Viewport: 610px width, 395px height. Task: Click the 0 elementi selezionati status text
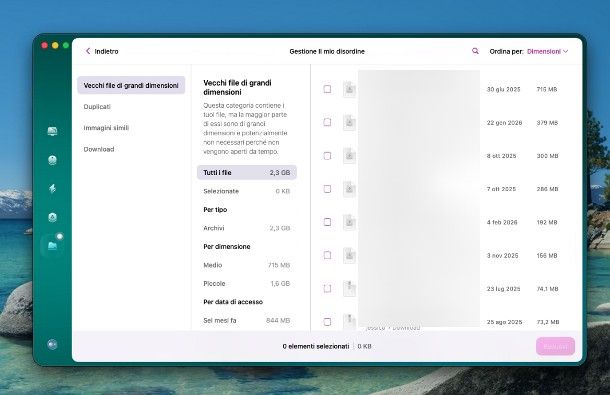[x=316, y=346]
